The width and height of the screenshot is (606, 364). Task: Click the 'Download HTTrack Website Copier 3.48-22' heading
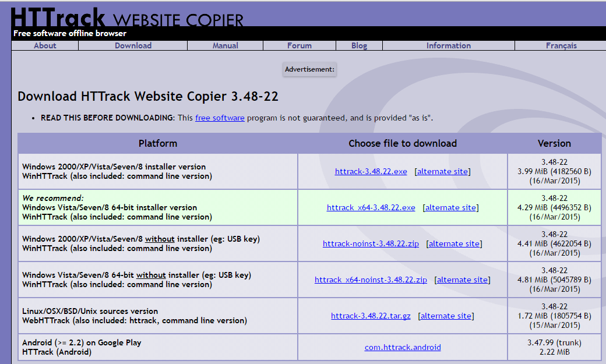point(148,96)
